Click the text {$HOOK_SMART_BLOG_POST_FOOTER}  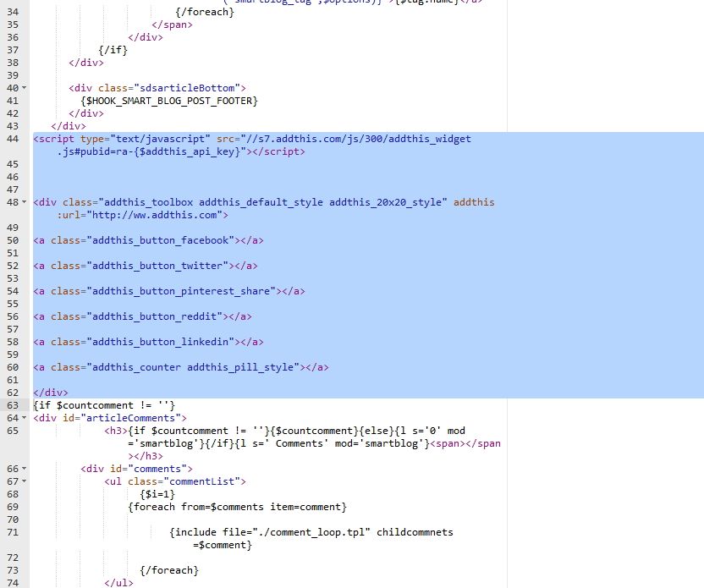tap(169, 101)
